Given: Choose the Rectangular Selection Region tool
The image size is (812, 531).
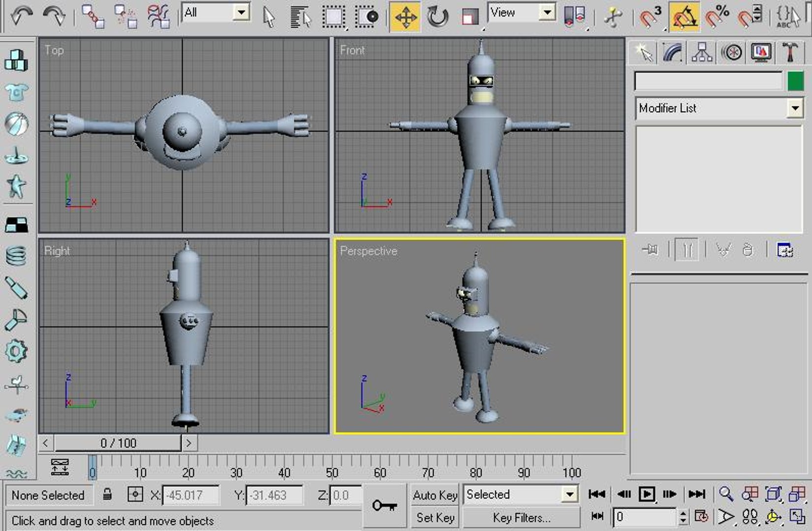Looking at the screenshot, I should point(333,18).
